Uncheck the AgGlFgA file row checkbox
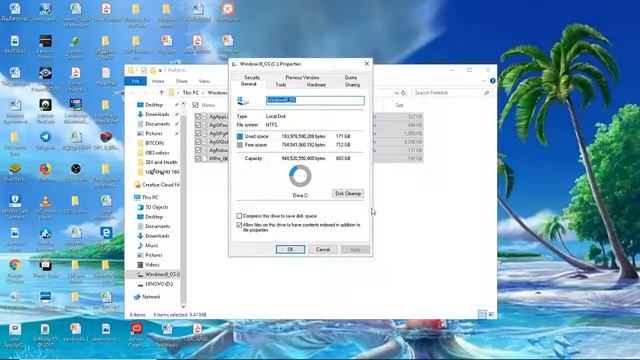The image size is (640, 360). (x=198, y=133)
